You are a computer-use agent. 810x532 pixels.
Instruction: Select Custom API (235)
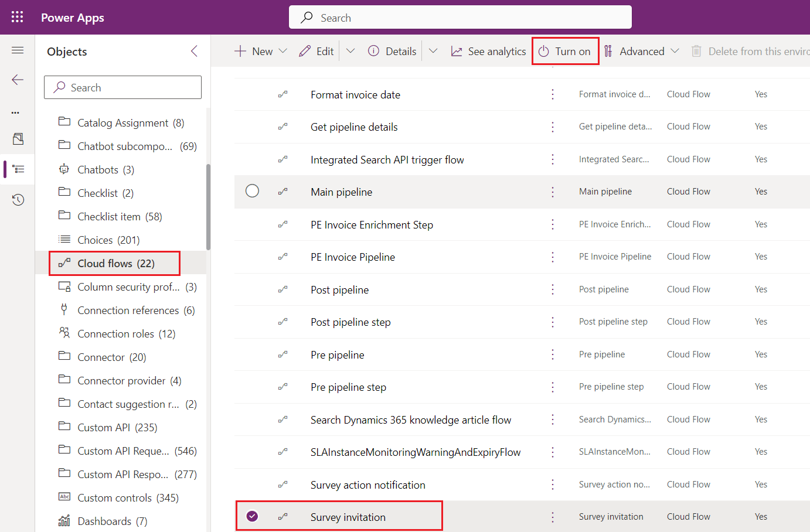(x=108, y=427)
